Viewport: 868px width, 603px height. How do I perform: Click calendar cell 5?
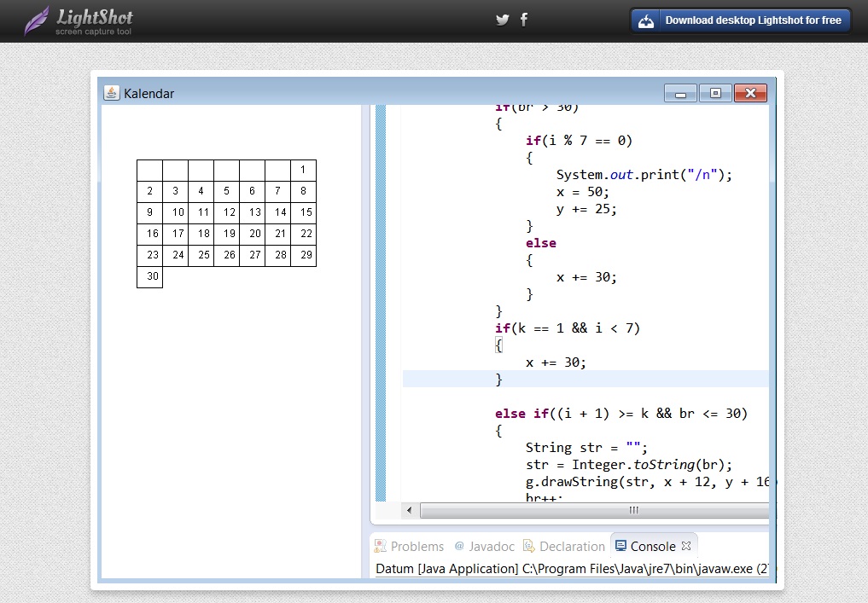point(226,191)
